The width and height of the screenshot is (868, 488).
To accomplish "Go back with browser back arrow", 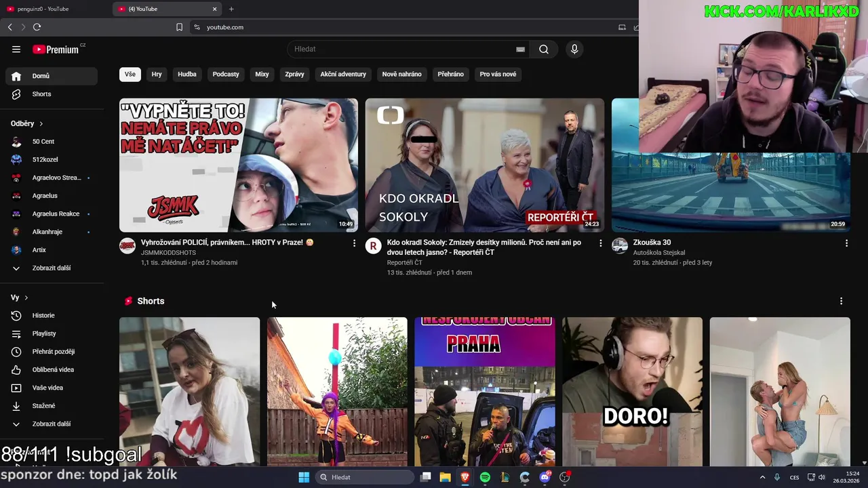I will [9, 27].
